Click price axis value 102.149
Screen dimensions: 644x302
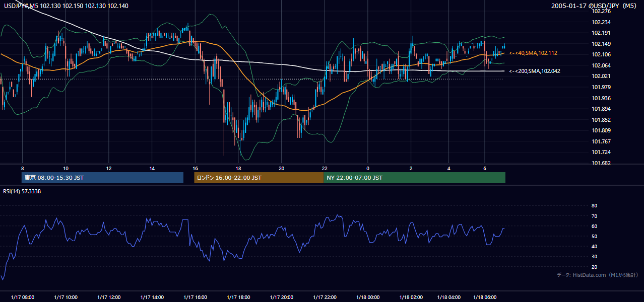601,44
